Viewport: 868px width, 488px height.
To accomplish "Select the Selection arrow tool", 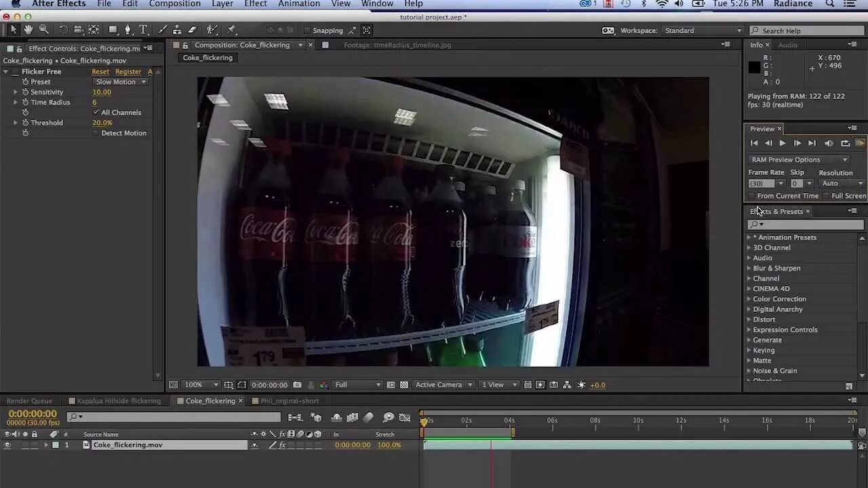I will [x=13, y=30].
